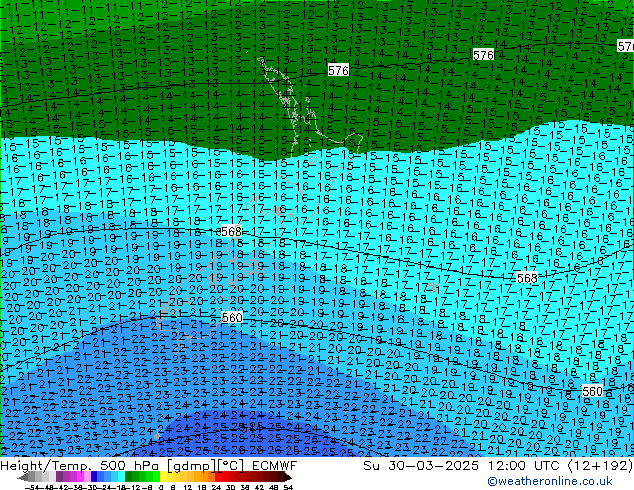Screen dimensions: 634x490
Task: Click the 'ECMWF' model name
Action: pyautogui.click(x=275, y=466)
